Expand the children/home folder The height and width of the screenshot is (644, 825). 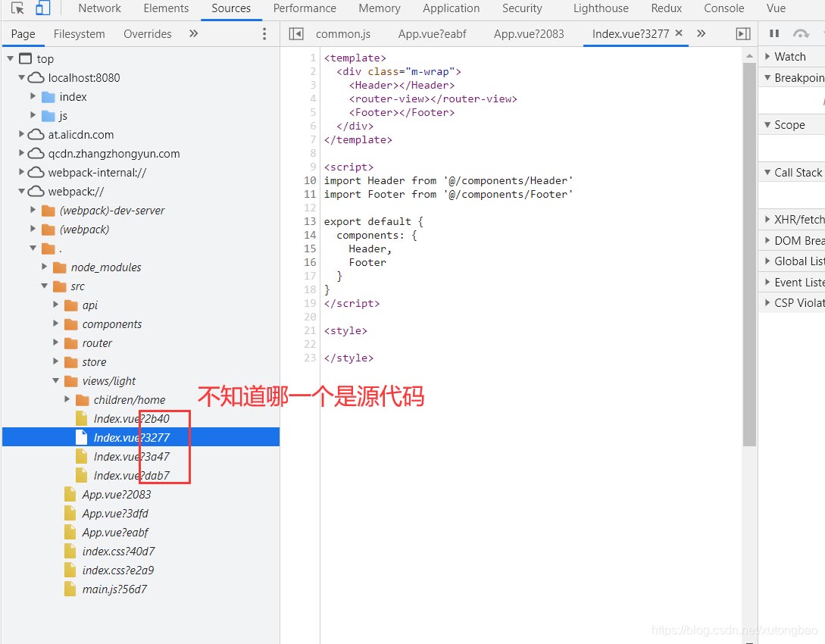pos(67,399)
